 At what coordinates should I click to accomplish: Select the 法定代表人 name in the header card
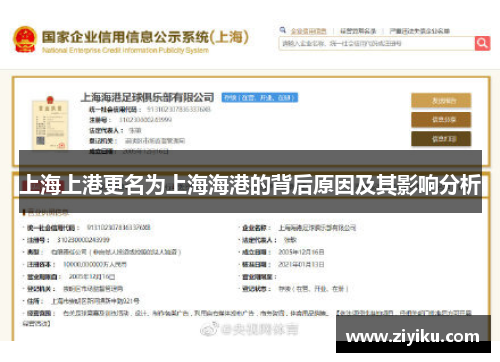click(135, 130)
